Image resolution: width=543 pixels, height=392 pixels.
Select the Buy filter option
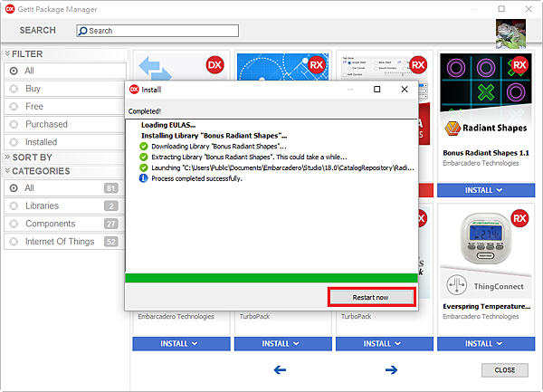coord(65,89)
